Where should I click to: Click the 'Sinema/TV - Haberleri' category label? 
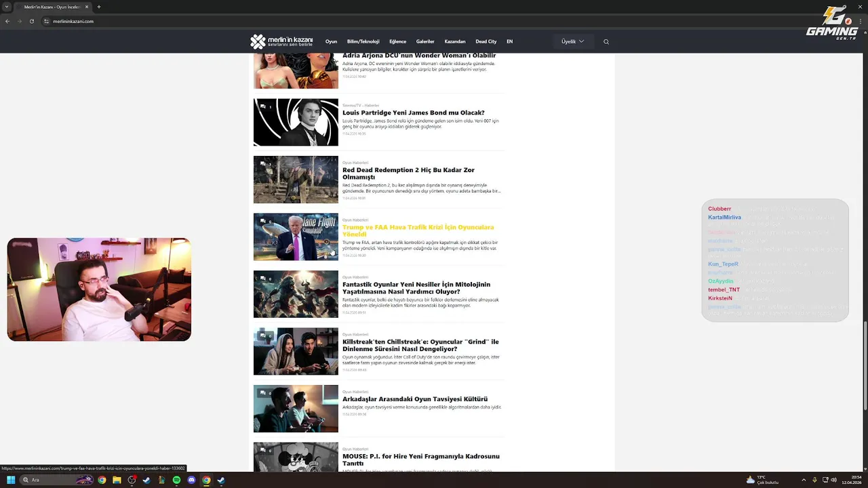point(361,105)
